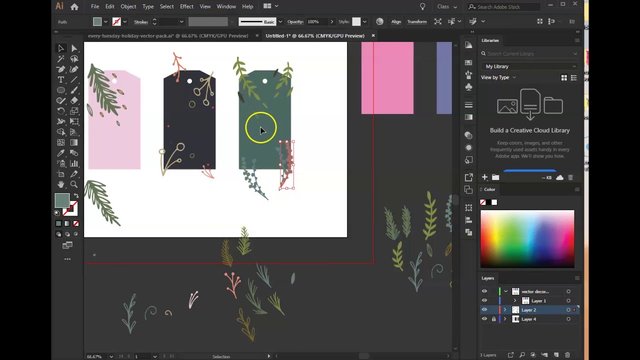Click the fill color box in toolbar
The width and height of the screenshot is (640, 360).
[62, 200]
